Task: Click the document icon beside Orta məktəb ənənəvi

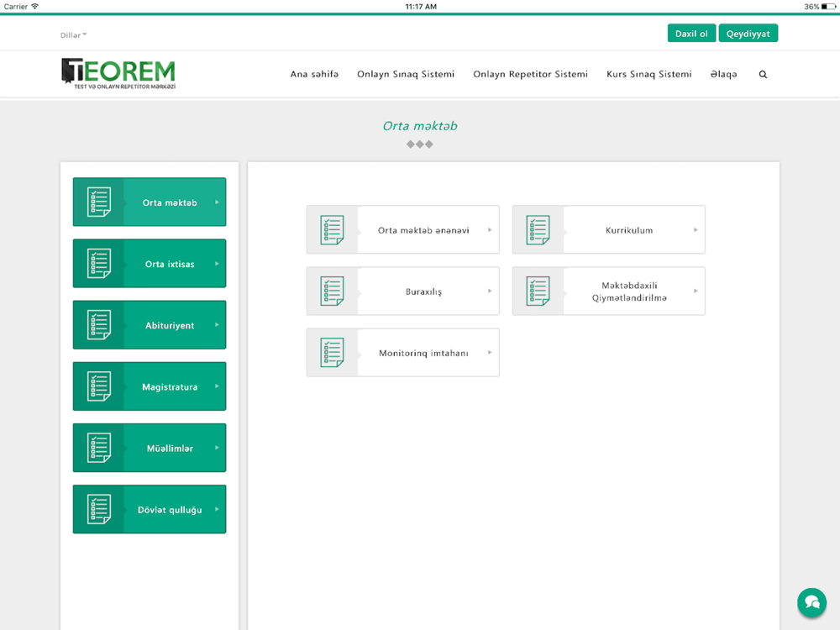Action: point(332,230)
